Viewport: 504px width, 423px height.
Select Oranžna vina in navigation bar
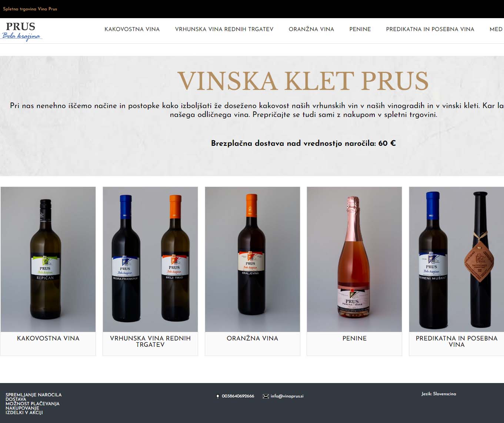click(x=311, y=29)
